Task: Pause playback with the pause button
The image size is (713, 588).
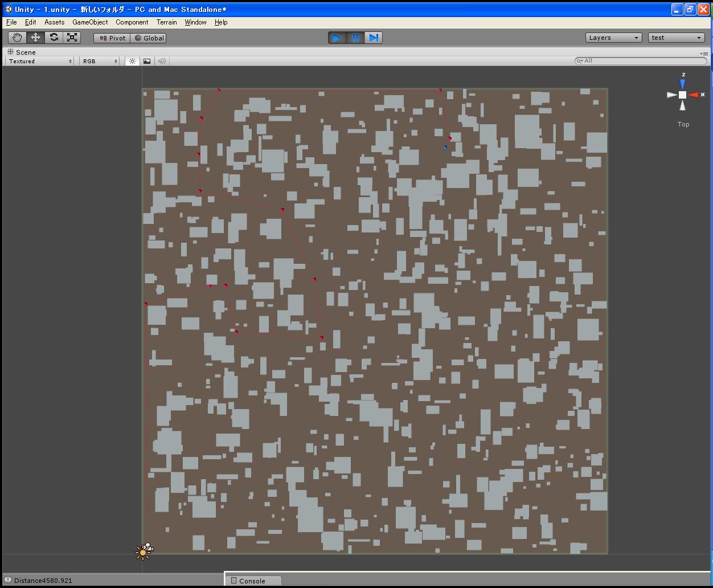Action: click(x=355, y=38)
